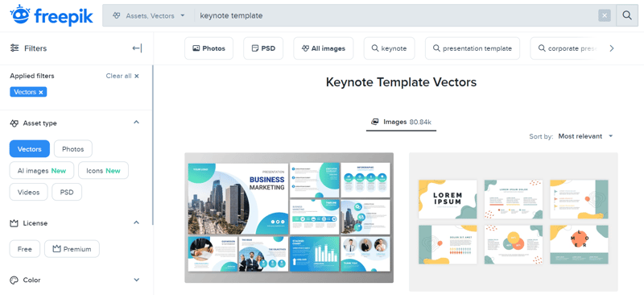The image size is (644, 295).
Task: Collapse the Filters sidebar with the arrow icon
Action: (137, 48)
